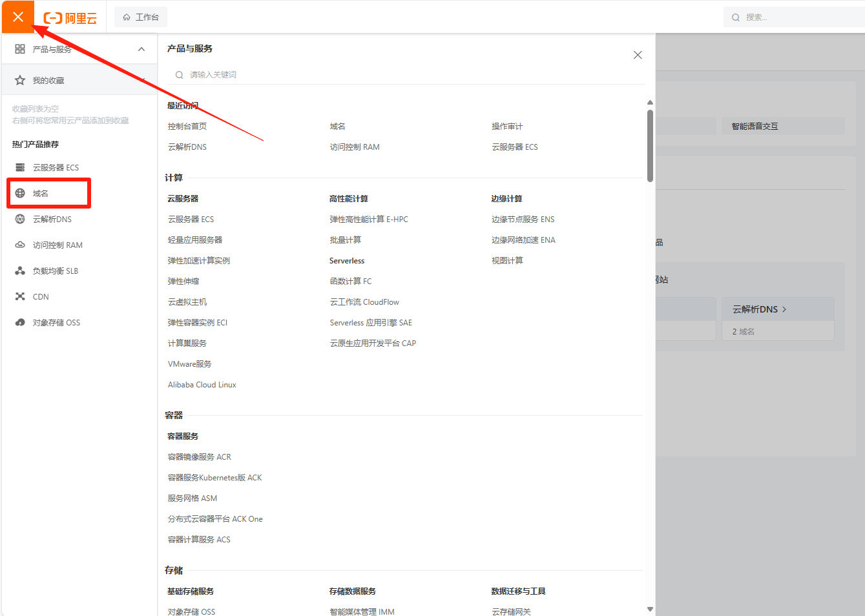Close the 产品与服务 panel with X
Viewport: 865px width, 616px height.
[638, 55]
